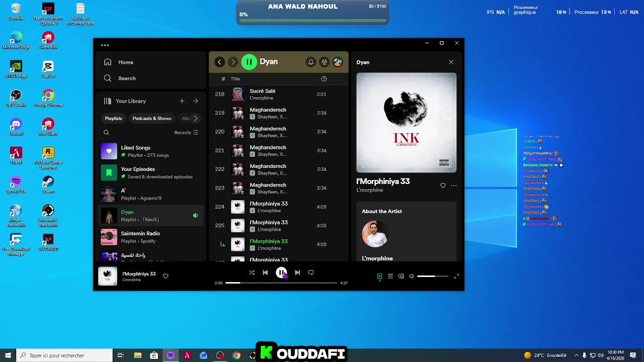
Task: Close the Now Playing side panel
Action: (451, 62)
